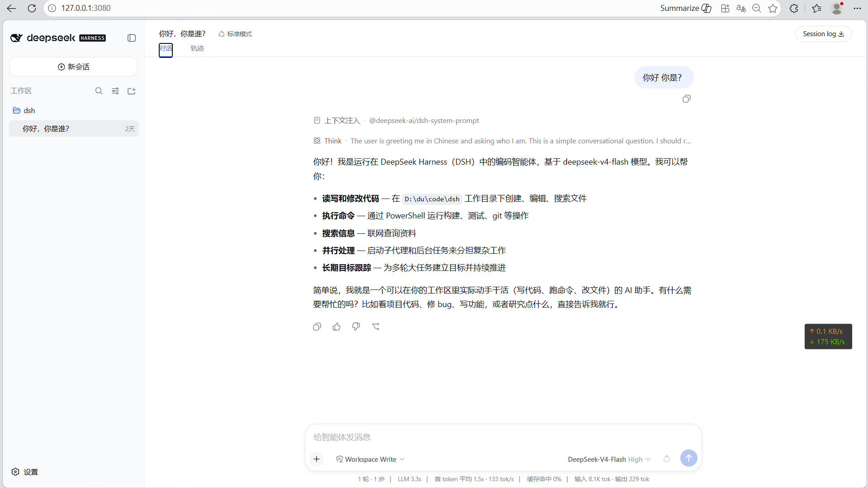Click the 工作区 section header
This screenshot has height=488, width=868.
[x=21, y=91]
